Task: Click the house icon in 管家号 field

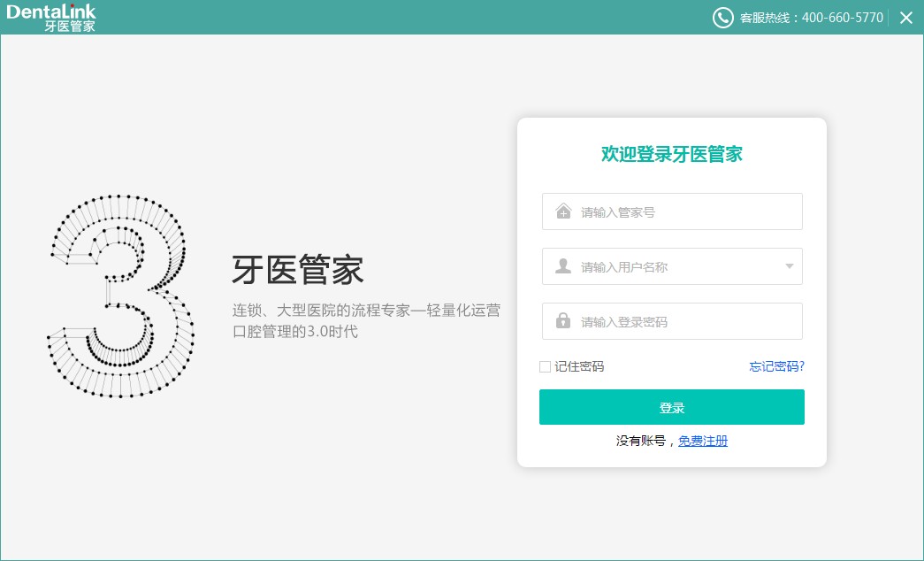Action: [563, 211]
